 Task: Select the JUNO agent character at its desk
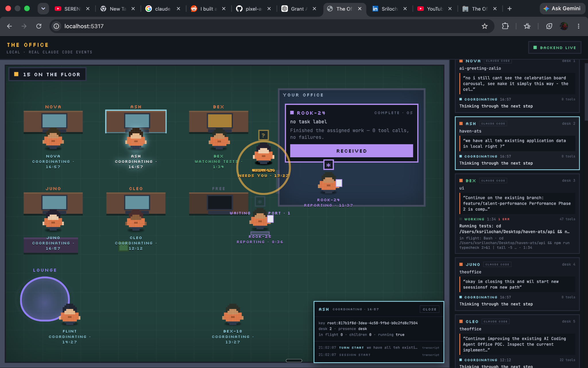(x=53, y=221)
